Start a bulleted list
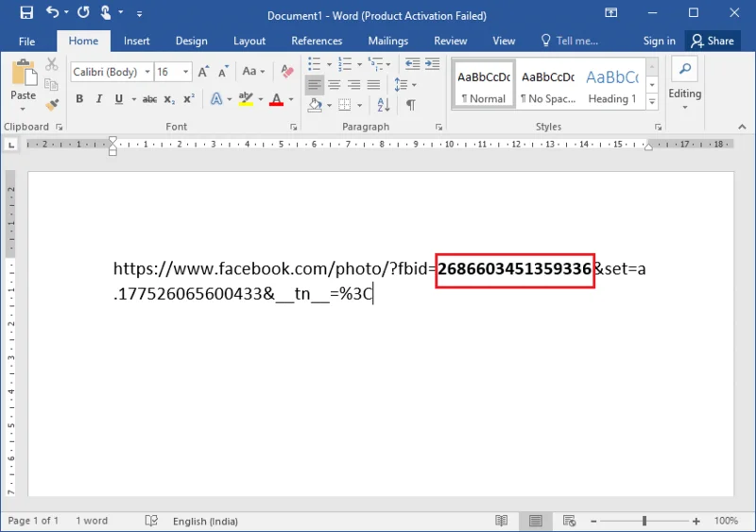 [x=317, y=64]
